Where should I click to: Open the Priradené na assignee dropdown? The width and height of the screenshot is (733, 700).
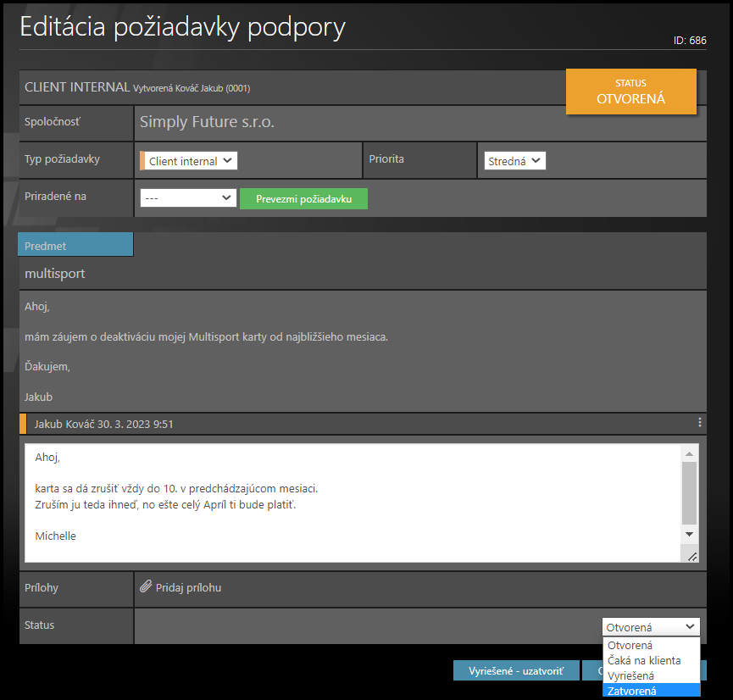point(187,197)
